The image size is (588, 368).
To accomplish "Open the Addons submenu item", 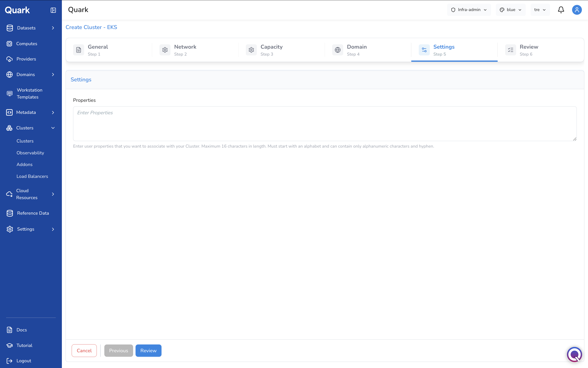I will [x=24, y=165].
